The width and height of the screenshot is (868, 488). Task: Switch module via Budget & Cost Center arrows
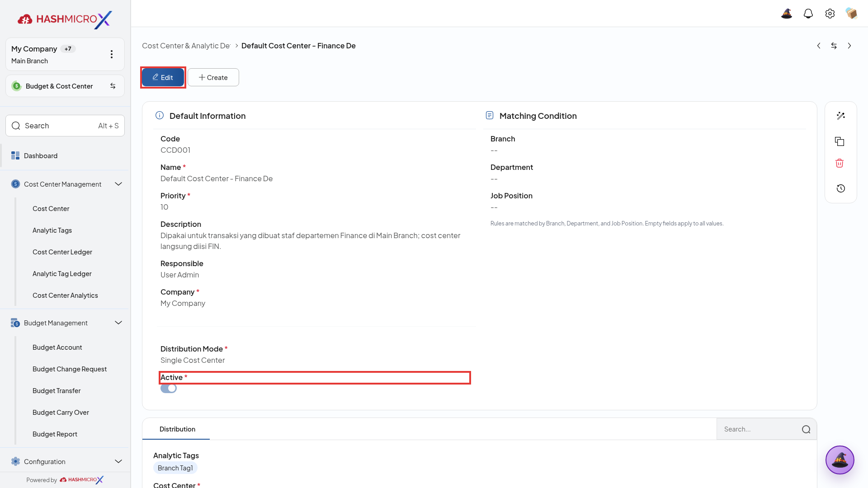click(113, 86)
